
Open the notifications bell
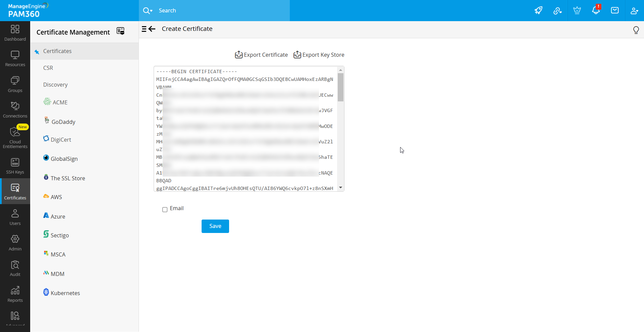point(596,10)
